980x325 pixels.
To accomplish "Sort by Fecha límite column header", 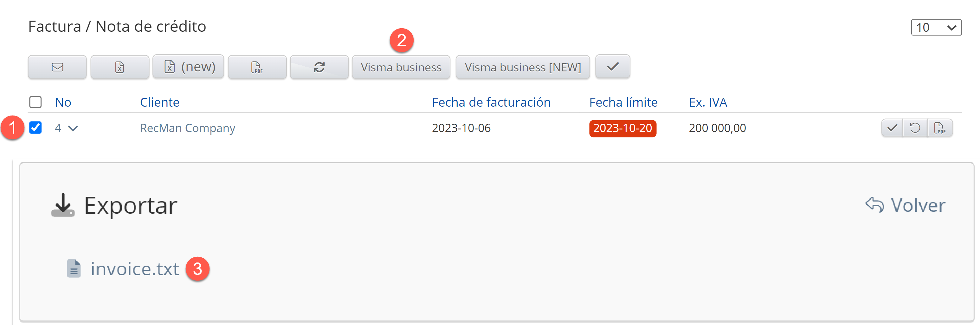I will coord(623,102).
